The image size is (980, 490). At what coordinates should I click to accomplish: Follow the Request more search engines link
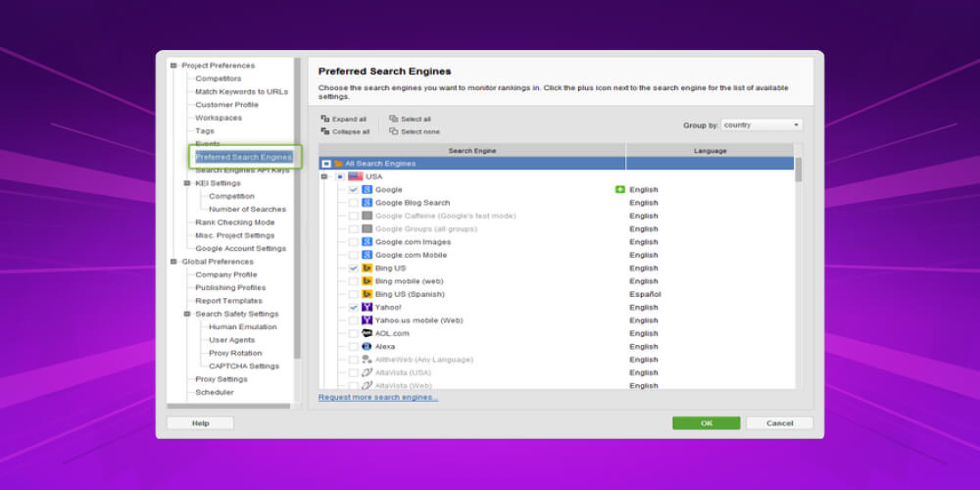(x=378, y=397)
